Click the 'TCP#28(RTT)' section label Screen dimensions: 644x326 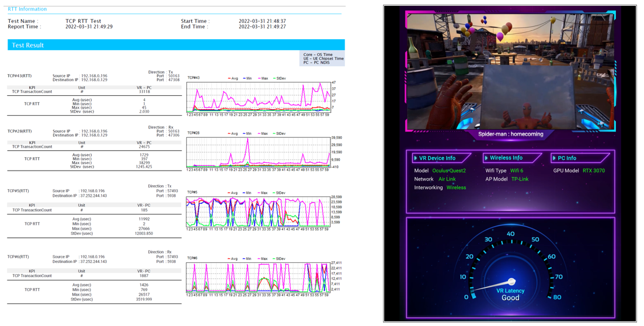[19, 131]
